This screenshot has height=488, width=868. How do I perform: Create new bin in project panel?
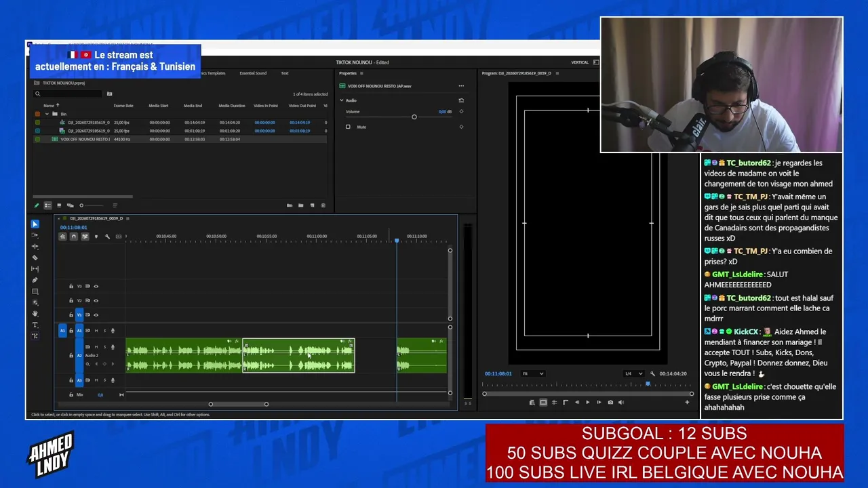(x=300, y=205)
